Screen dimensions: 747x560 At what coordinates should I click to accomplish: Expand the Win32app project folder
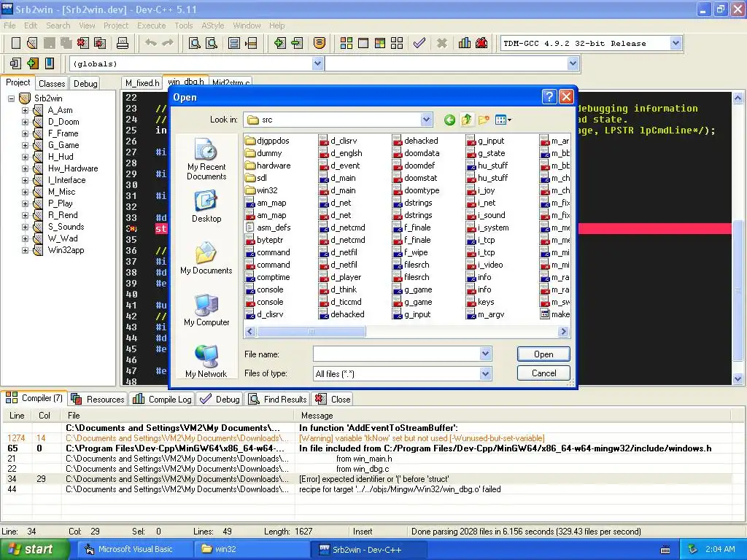click(x=25, y=250)
